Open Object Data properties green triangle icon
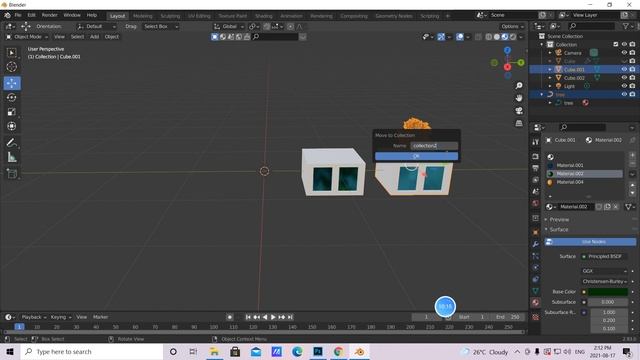 (x=536, y=291)
